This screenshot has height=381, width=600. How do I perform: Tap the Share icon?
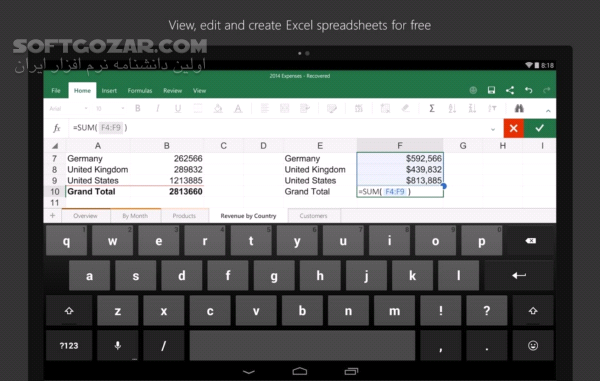(x=510, y=90)
